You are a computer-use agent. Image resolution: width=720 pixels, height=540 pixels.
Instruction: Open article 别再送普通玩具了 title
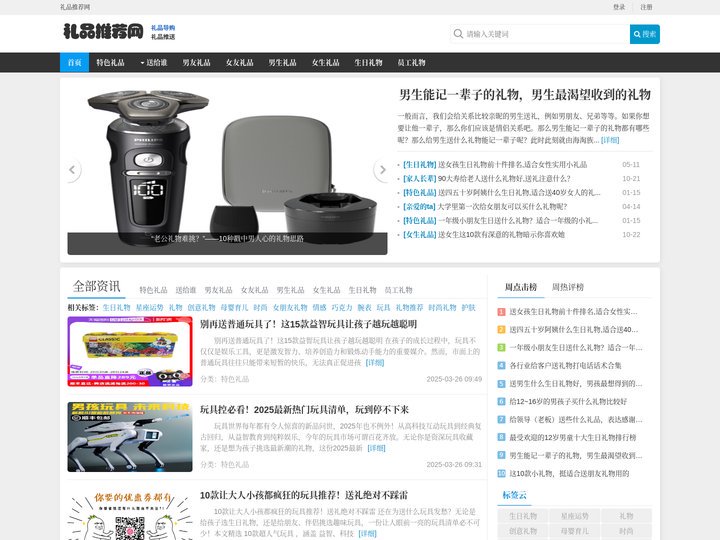[x=308, y=324]
